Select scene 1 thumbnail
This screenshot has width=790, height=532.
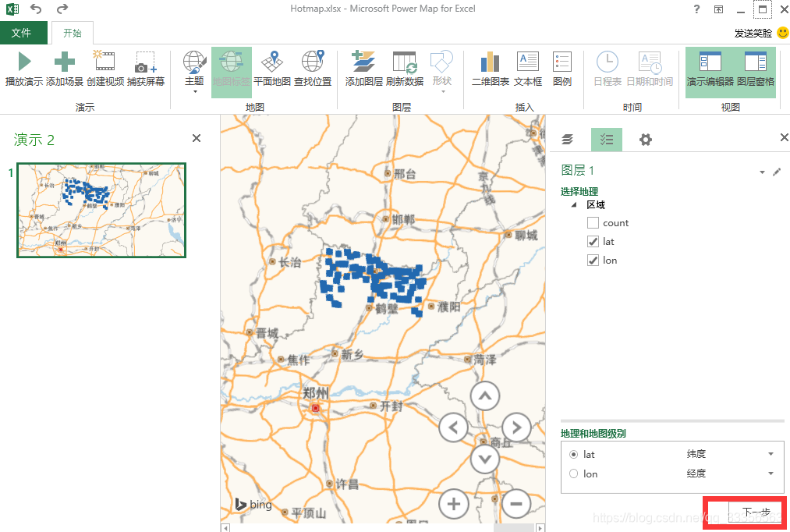coord(101,210)
